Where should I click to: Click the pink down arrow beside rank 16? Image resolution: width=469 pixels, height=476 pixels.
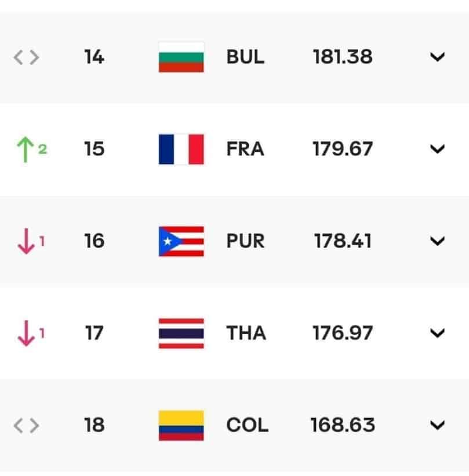26,241
